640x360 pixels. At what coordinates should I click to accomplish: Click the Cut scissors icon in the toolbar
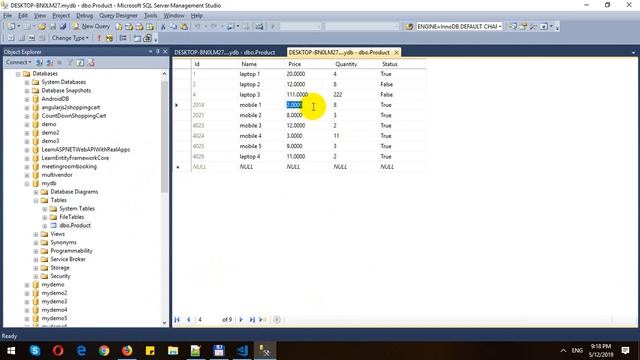[x=163, y=27]
